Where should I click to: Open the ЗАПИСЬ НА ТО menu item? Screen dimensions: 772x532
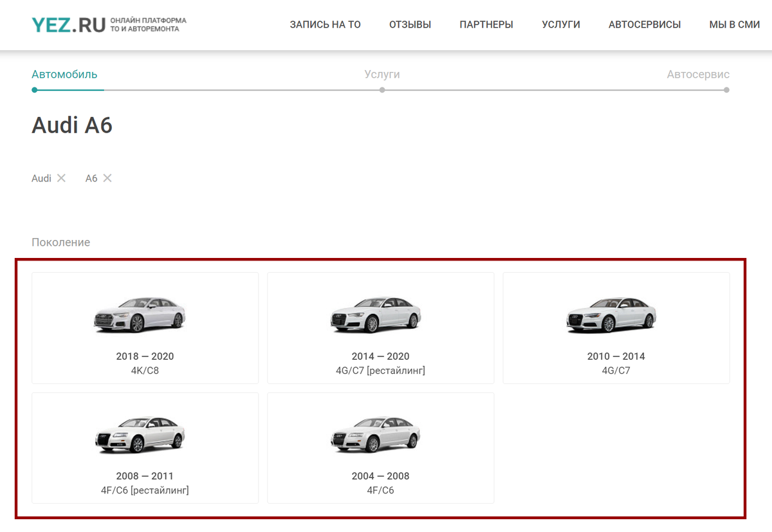tap(325, 24)
